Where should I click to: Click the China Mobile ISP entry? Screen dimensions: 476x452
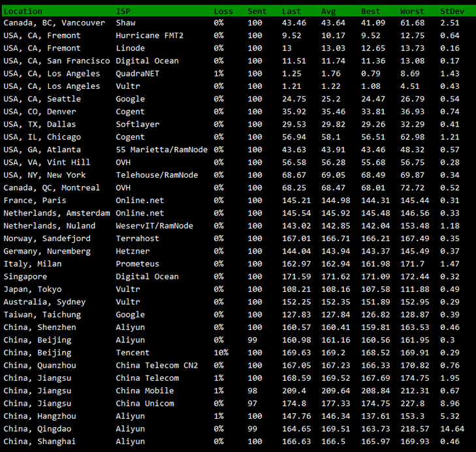coord(144,391)
